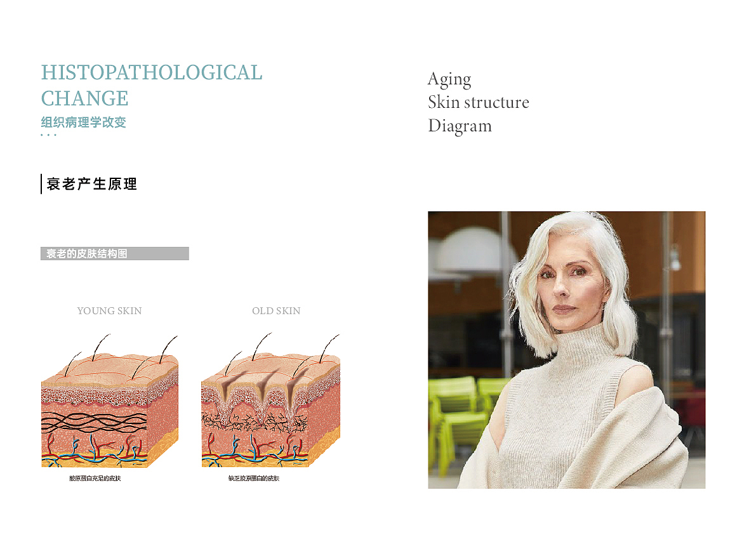Image resolution: width=756 pixels, height=535 pixels.
Task: Click the OLD SKIN label
Action: (x=276, y=311)
